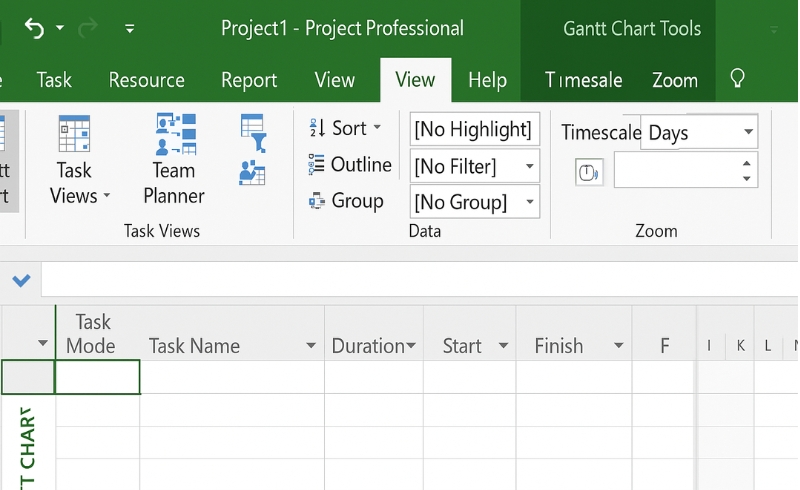Click the Undo arrow icon
The height and width of the screenshot is (490, 800).
click(34, 28)
